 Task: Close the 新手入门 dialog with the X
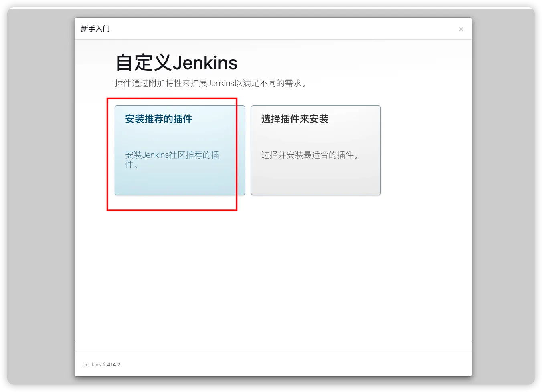click(x=461, y=29)
